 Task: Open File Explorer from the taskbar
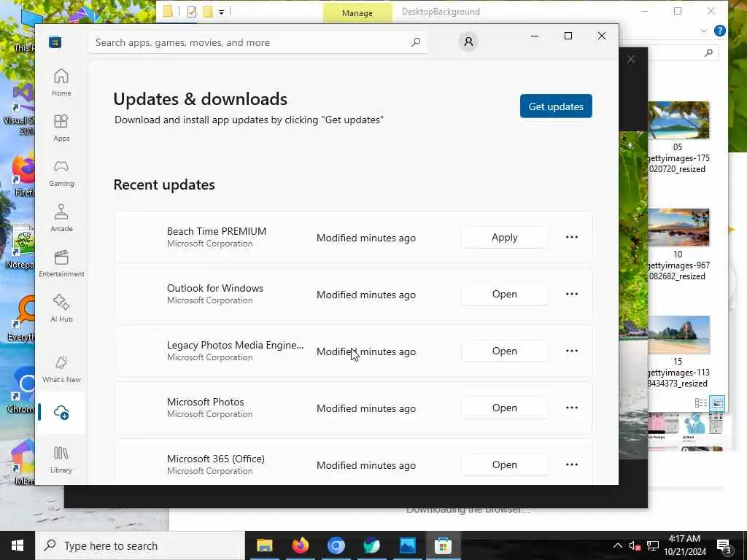pos(264,545)
